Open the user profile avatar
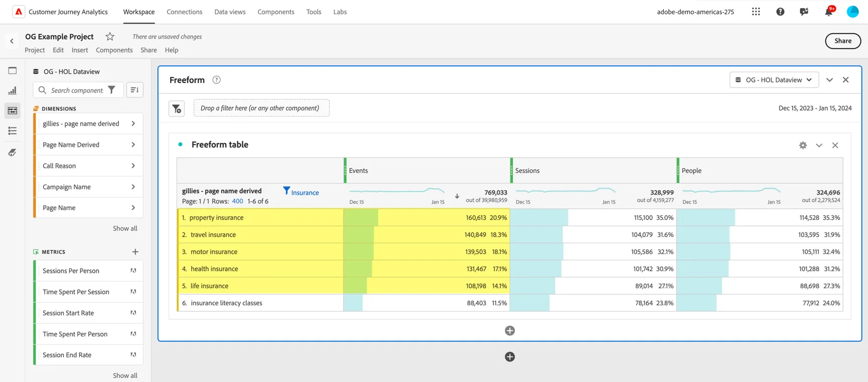This screenshot has height=382, width=868. click(x=852, y=12)
